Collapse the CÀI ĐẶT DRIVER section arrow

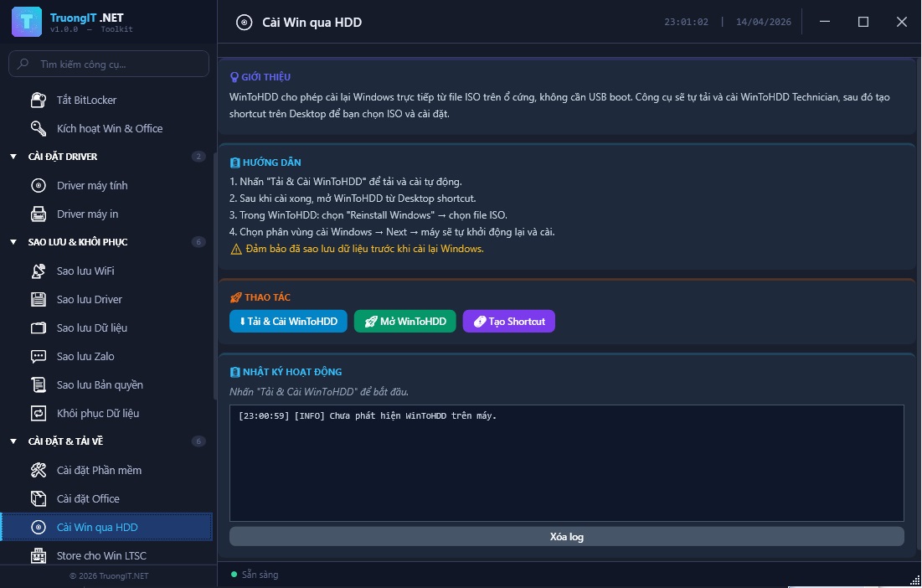coord(13,157)
